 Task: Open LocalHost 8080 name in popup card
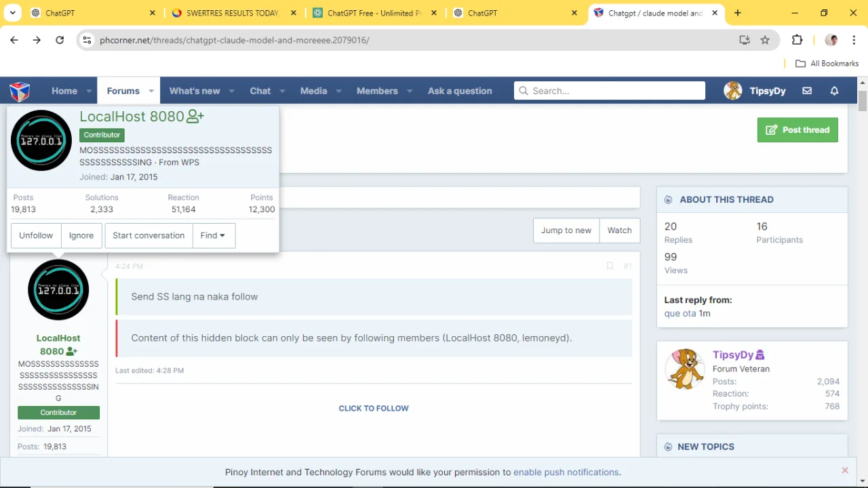click(x=132, y=116)
